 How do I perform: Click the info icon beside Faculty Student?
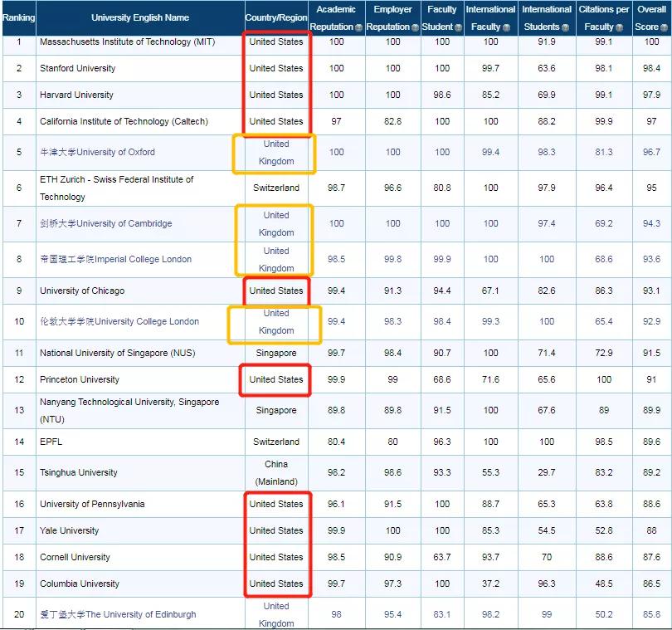458,27
